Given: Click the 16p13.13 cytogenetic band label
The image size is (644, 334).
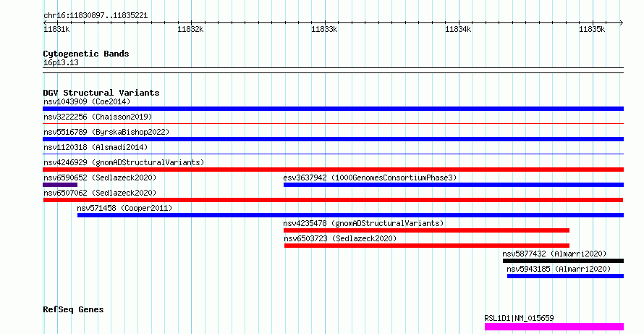Looking at the screenshot, I should click(61, 63).
